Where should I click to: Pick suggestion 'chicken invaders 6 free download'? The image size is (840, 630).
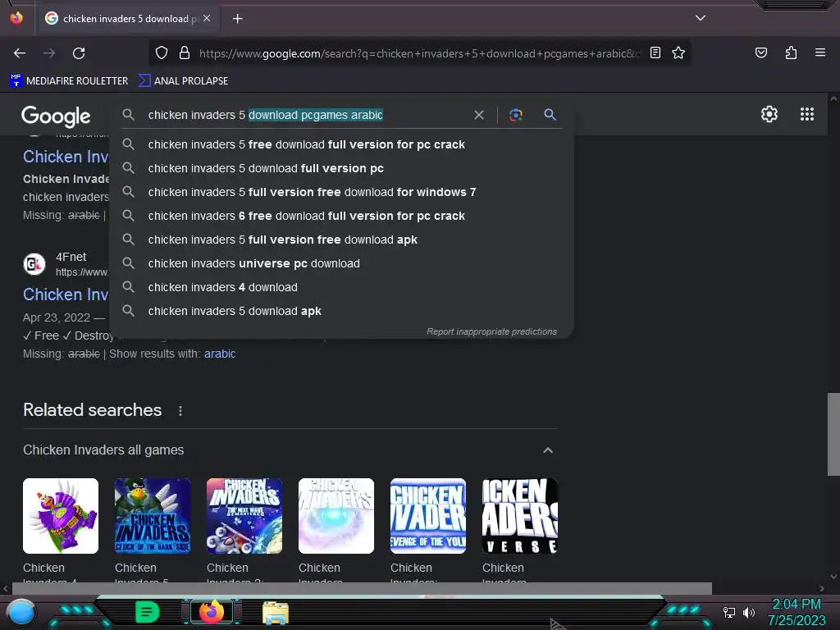[x=341, y=216]
